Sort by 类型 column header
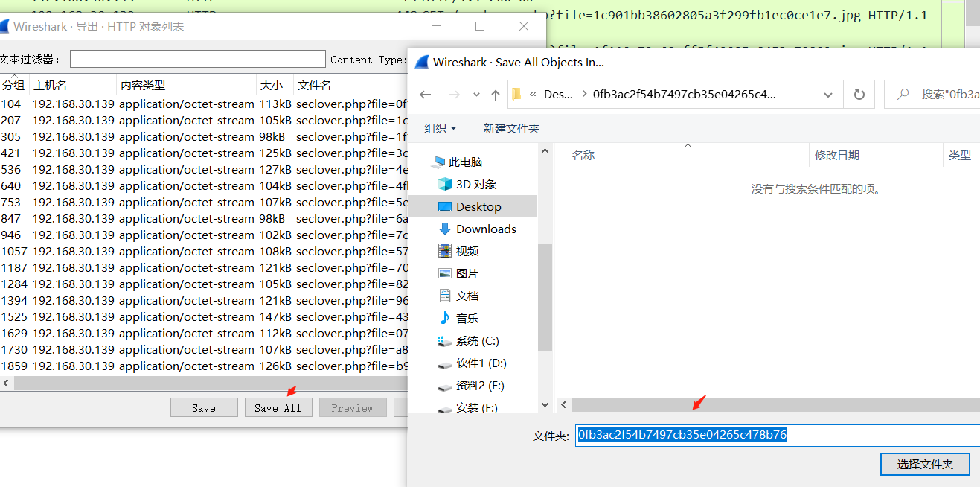The image size is (980, 487). coord(961,155)
